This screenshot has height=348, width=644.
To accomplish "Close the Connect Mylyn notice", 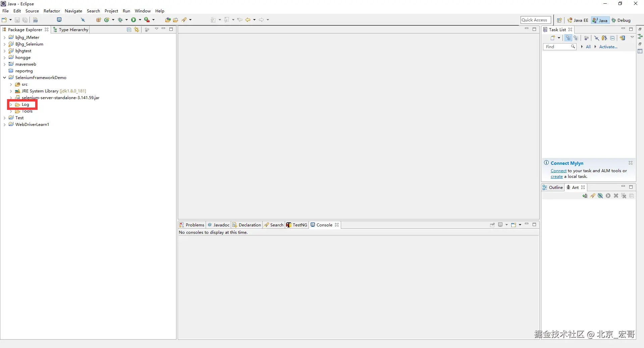I will [631, 163].
